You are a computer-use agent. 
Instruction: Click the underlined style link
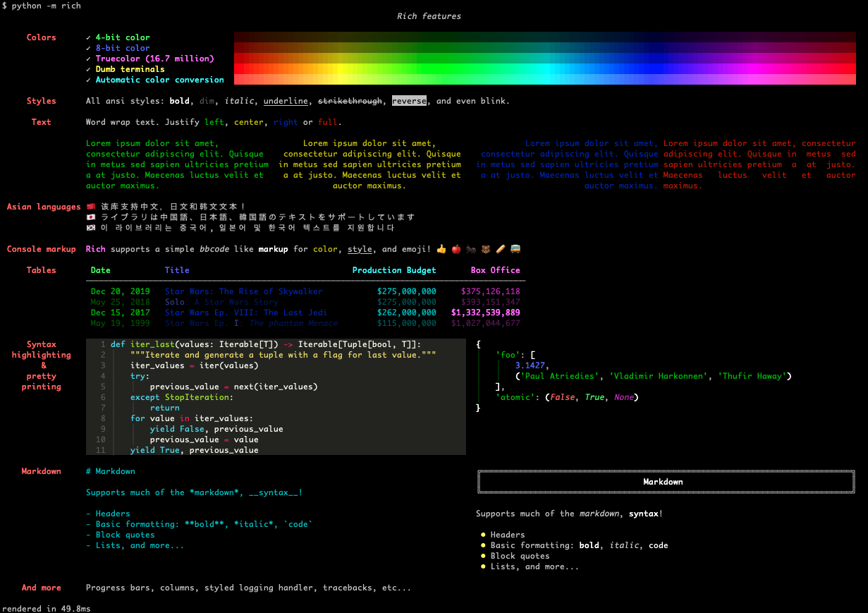pyautogui.click(x=285, y=101)
